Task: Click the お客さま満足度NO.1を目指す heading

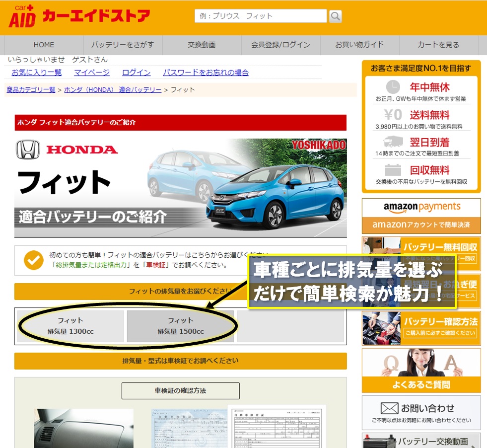Action: pos(421,69)
